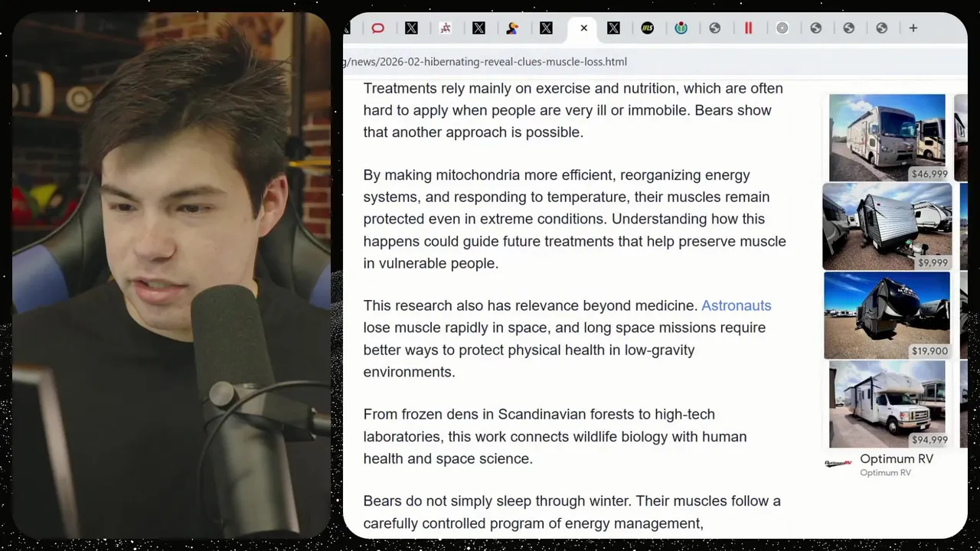Click the text 'health and space science.'
This screenshot has width=980, height=551.
coord(448,458)
